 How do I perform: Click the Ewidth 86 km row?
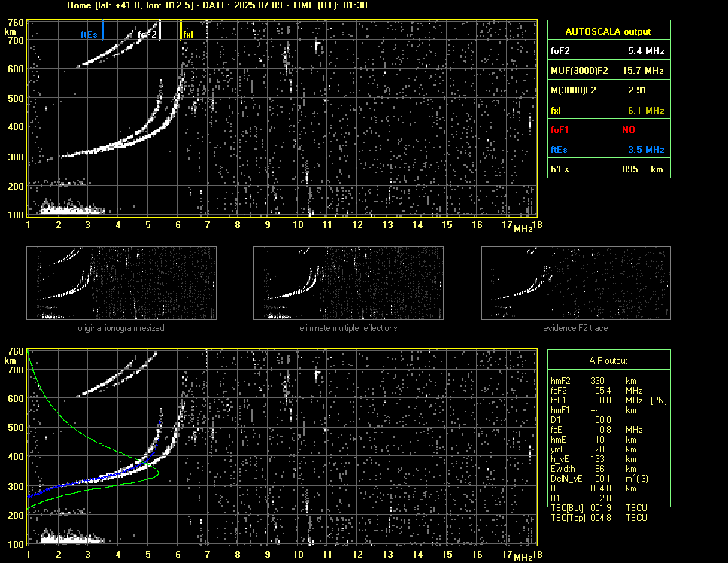593,469
